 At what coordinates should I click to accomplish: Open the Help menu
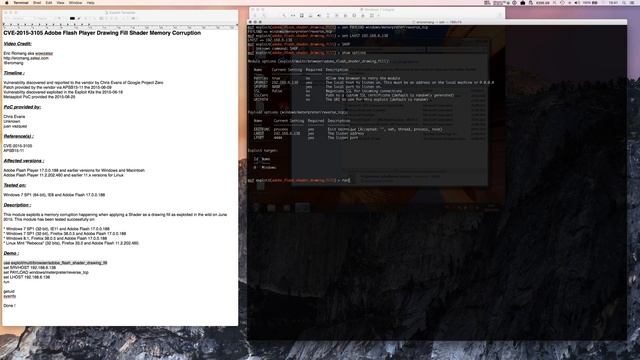91,2
